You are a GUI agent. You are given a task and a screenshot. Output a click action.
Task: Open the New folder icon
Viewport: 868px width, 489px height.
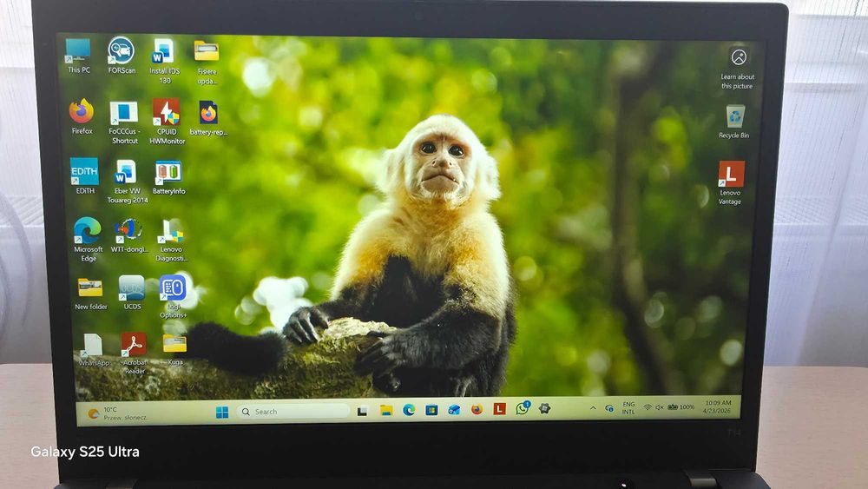[91, 294]
